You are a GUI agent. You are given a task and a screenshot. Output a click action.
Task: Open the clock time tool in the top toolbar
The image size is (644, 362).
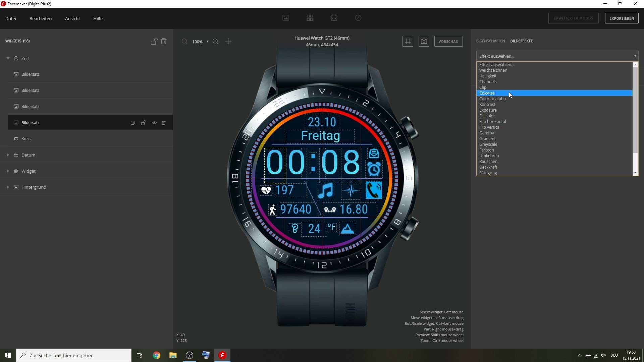(x=358, y=18)
